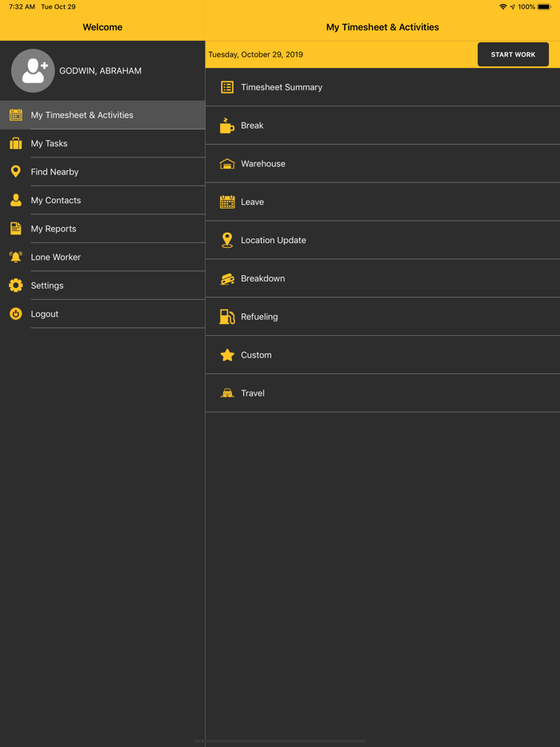Choose Logout in the sidebar
This screenshot has width=560, height=747.
click(x=102, y=314)
